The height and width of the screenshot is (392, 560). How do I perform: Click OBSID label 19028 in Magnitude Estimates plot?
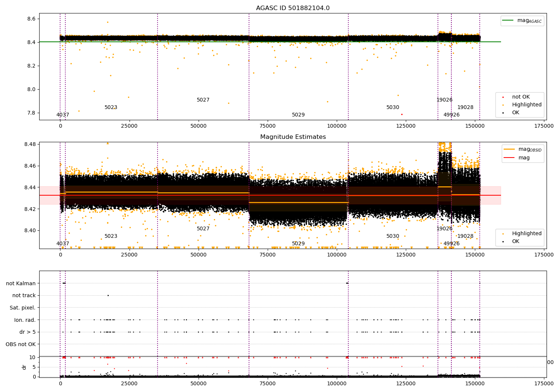pyautogui.click(x=465, y=236)
